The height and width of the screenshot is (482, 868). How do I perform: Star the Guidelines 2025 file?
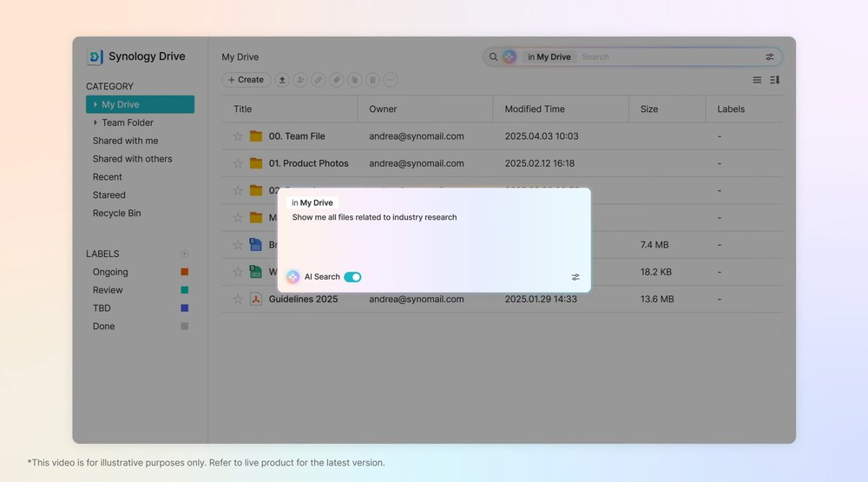tap(238, 300)
